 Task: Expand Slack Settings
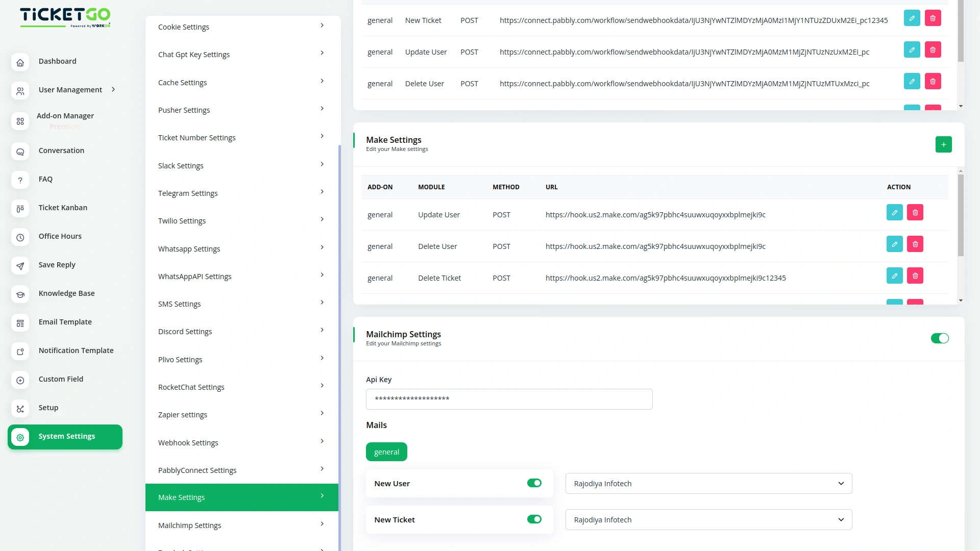click(241, 165)
